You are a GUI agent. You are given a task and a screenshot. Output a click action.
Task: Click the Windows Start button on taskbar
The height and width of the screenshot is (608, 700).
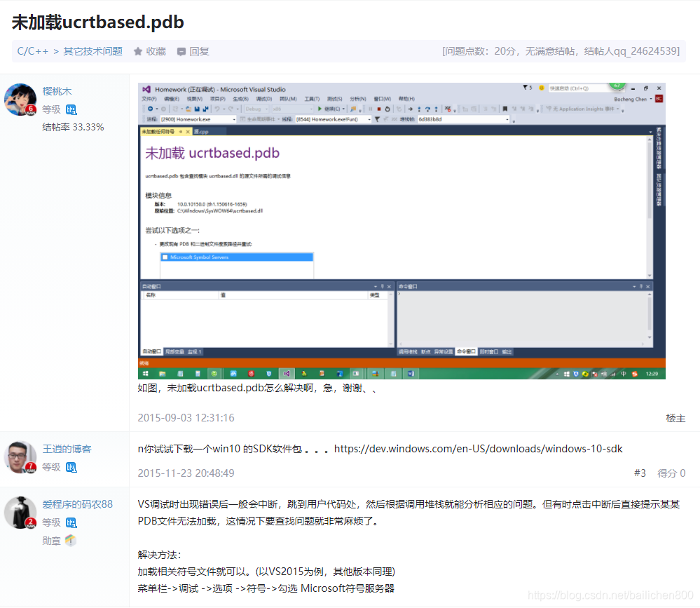tap(145, 374)
